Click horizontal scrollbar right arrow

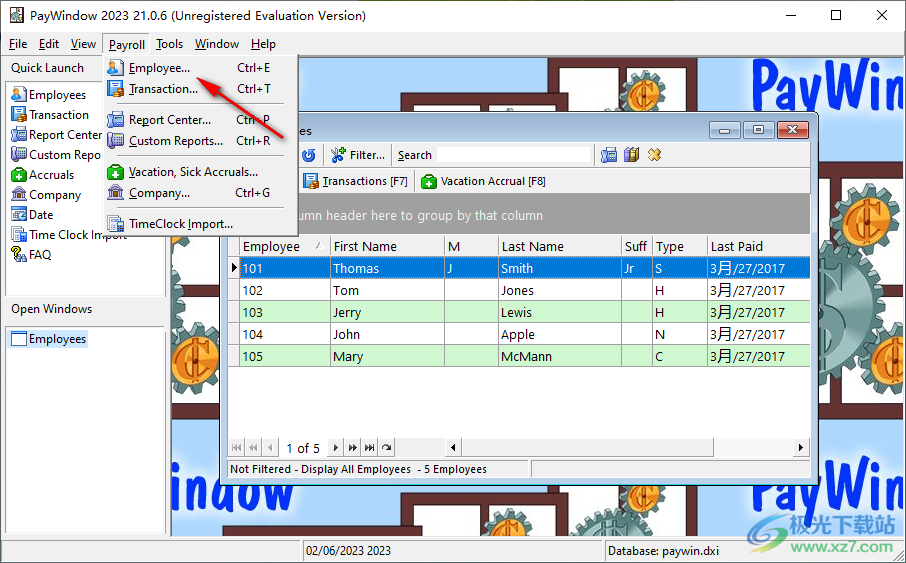pos(800,447)
